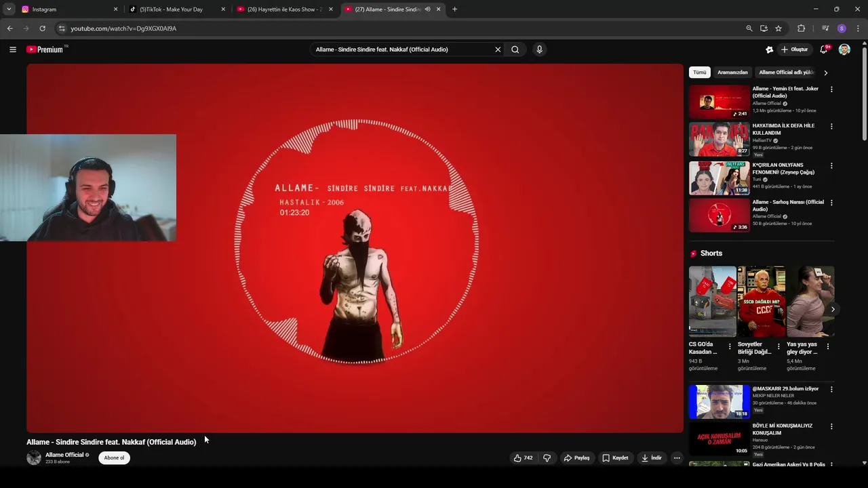
Task: Open the Chrome profile S avatar
Action: [x=842, y=28]
